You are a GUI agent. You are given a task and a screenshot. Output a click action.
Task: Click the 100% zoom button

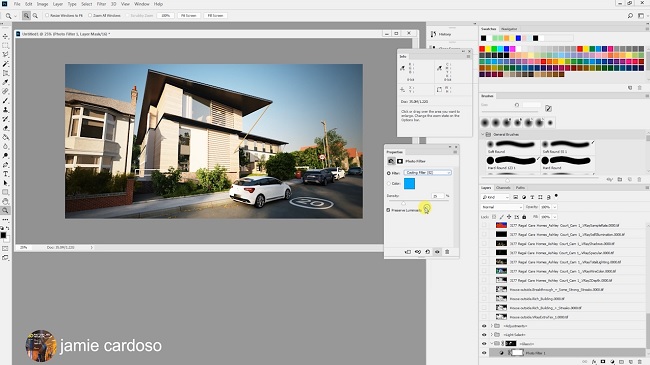pos(166,15)
